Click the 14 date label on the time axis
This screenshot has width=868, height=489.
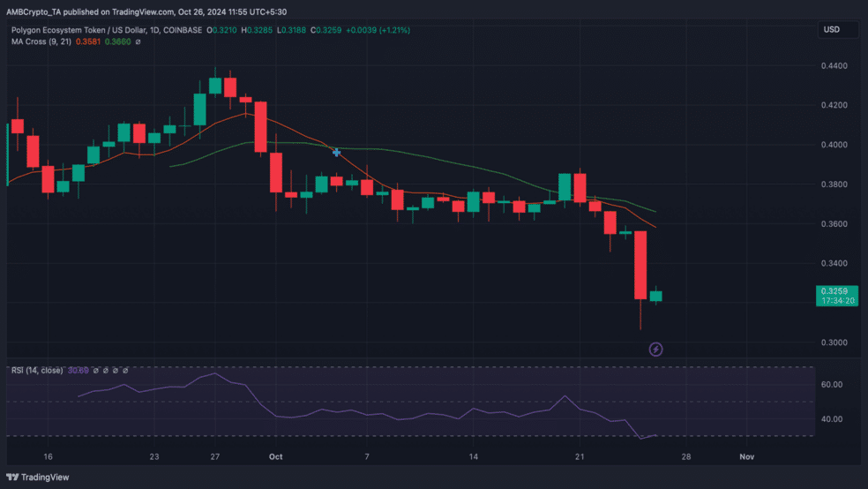[474, 457]
